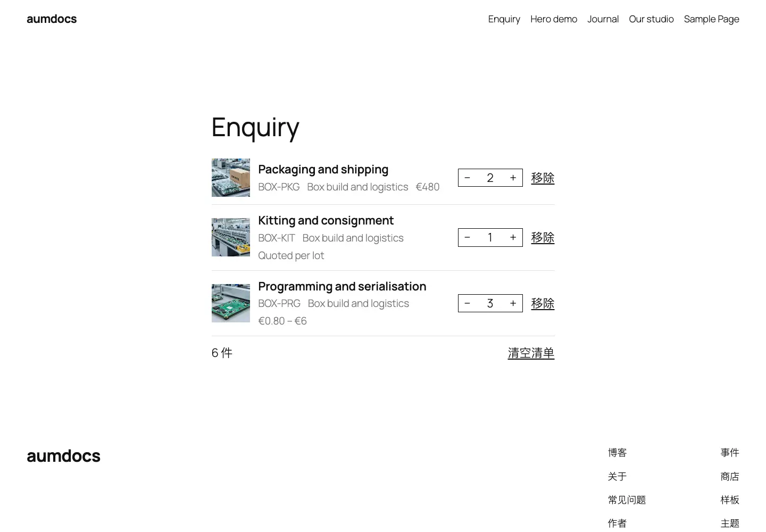Click the quantity field showing 2

[490, 178]
